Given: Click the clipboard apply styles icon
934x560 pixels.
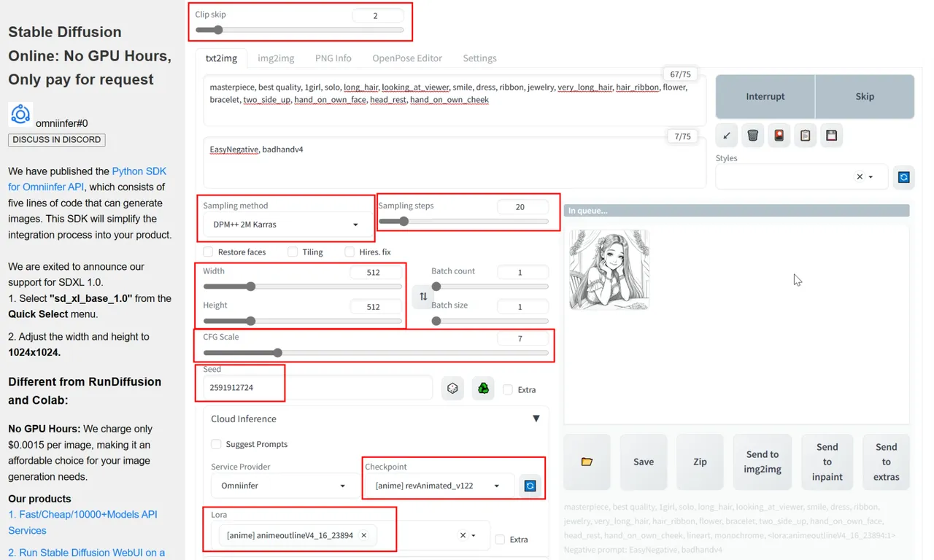Looking at the screenshot, I should [805, 136].
